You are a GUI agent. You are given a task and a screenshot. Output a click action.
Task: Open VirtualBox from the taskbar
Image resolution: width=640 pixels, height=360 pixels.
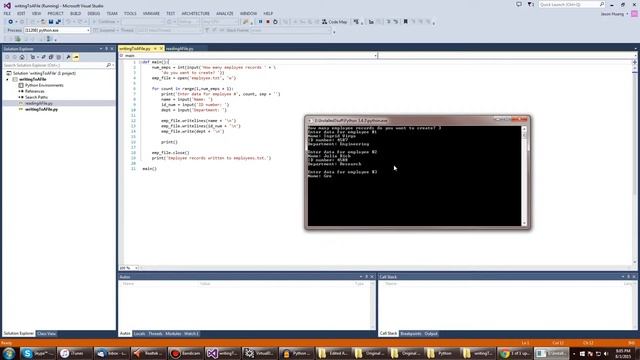(260, 353)
